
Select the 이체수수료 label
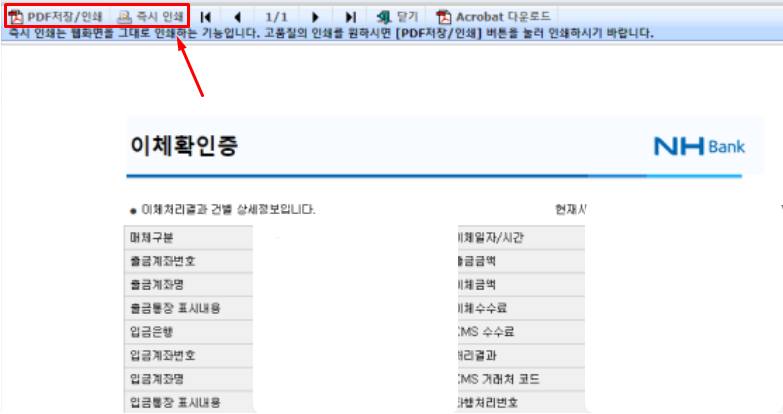coord(482,308)
